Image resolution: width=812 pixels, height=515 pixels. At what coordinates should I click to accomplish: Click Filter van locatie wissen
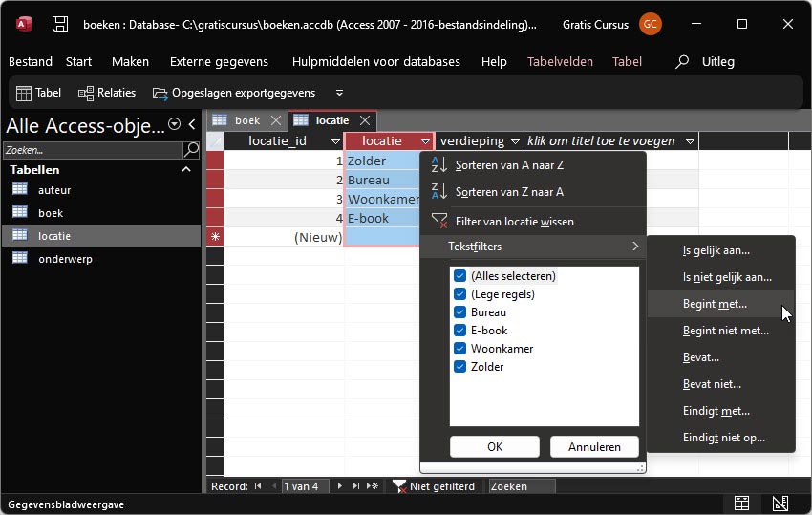[x=514, y=222]
